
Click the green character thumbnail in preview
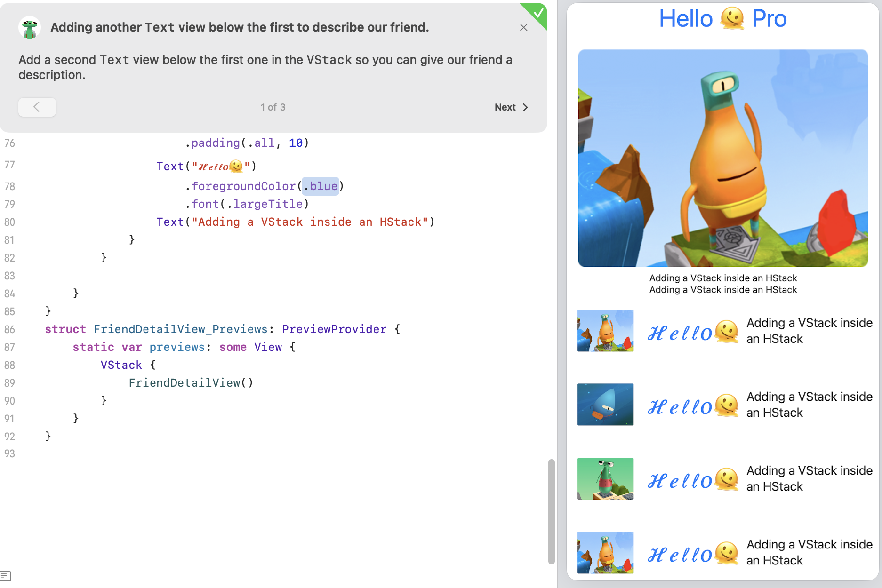pos(605,478)
